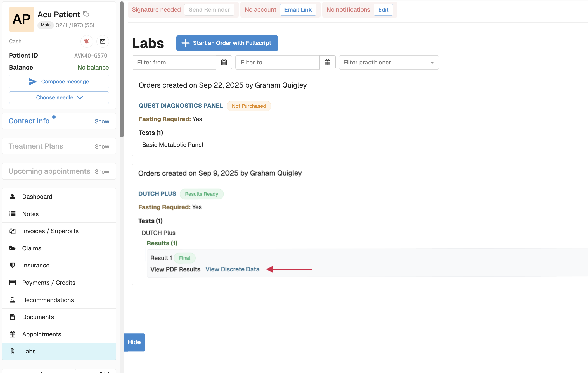Click into the Filter from date field
This screenshot has width=588, height=373.
174,62
